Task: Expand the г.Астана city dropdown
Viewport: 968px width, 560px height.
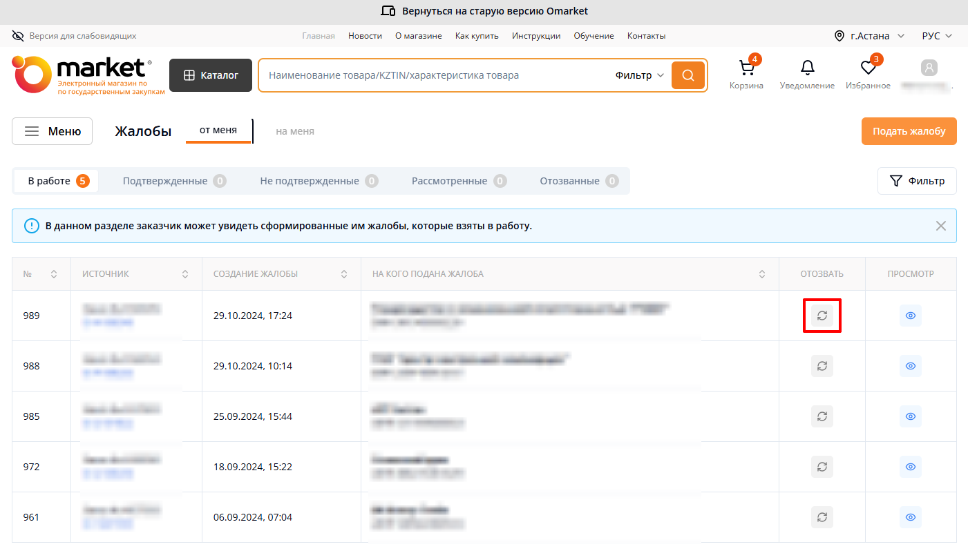Action: point(870,36)
